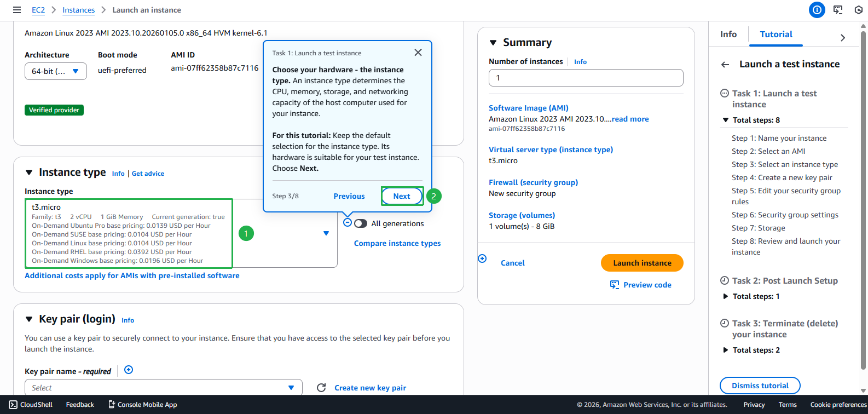868x414 pixels.
Task: Close the tutorial popover with X
Action: pyautogui.click(x=418, y=53)
